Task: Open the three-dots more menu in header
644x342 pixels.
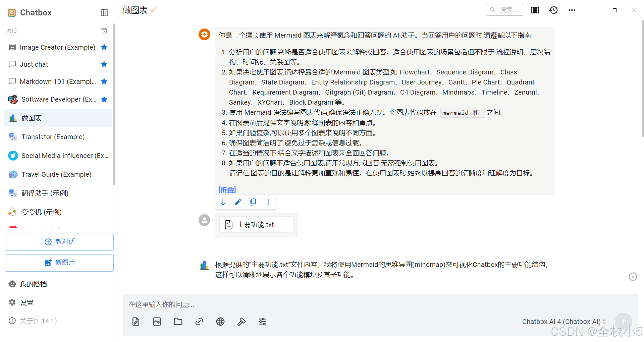Action: (x=572, y=10)
